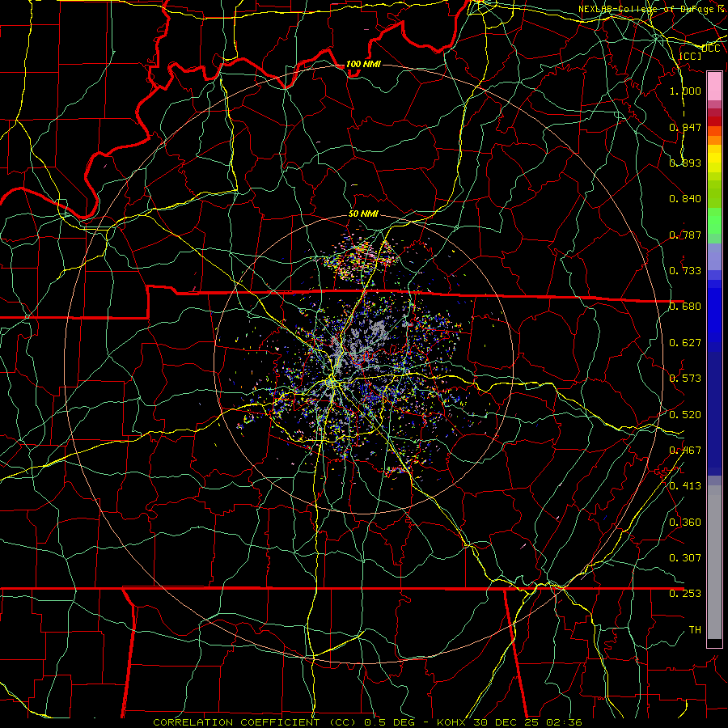Click the Correlation Coefficient title caption

(x=367, y=722)
